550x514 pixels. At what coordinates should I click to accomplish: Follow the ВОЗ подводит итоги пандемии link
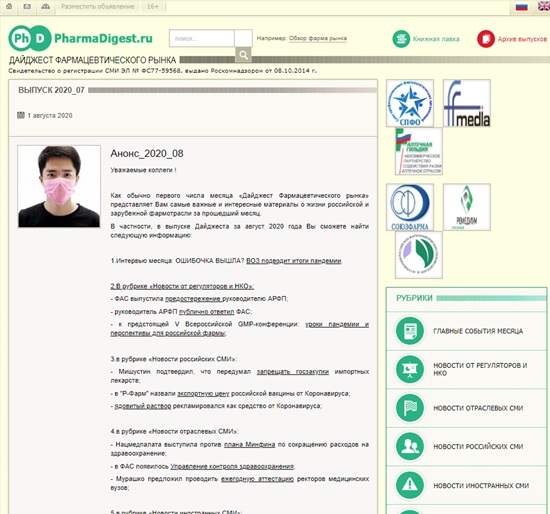pos(294,261)
